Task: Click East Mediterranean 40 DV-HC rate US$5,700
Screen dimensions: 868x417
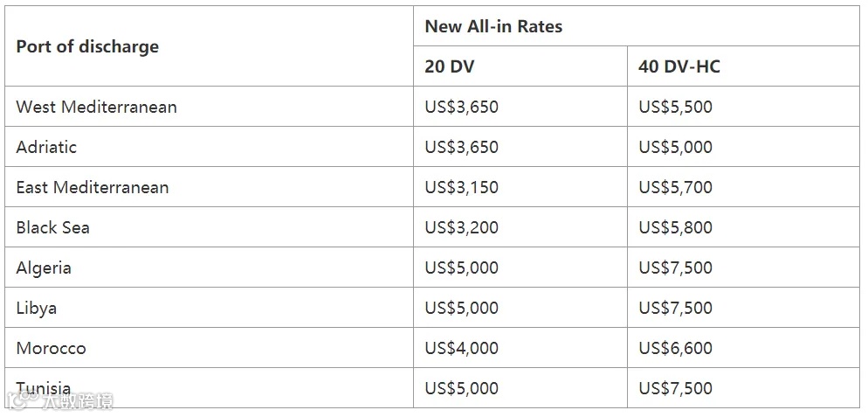Action: tap(675, 187)
